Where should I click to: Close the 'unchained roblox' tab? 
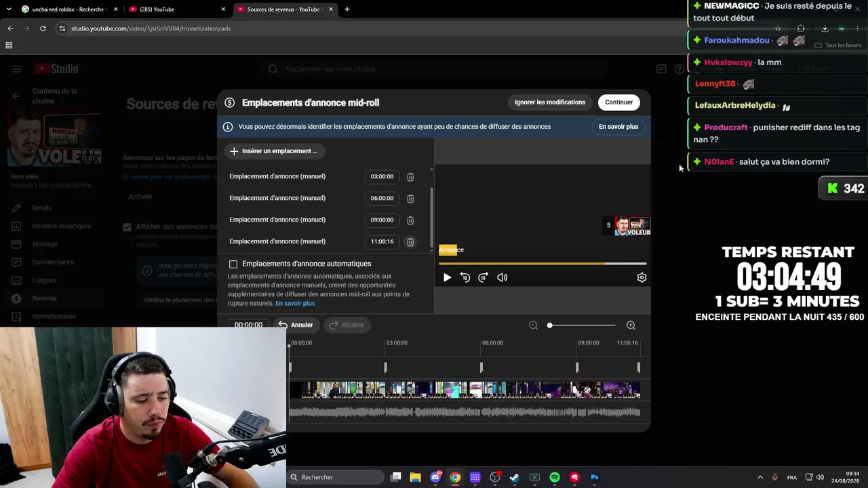[115, 9]
